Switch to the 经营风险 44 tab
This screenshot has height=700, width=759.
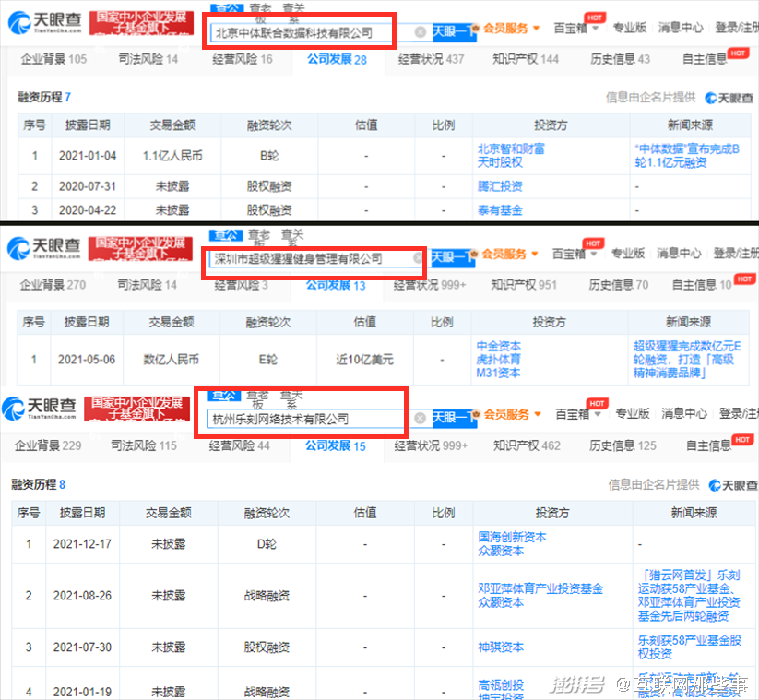pyautogui.click(x=239, y=445)
